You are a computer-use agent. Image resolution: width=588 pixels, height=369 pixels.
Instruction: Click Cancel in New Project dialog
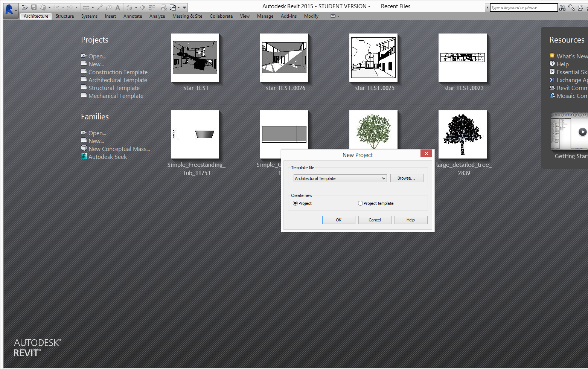tap(375, 220)
